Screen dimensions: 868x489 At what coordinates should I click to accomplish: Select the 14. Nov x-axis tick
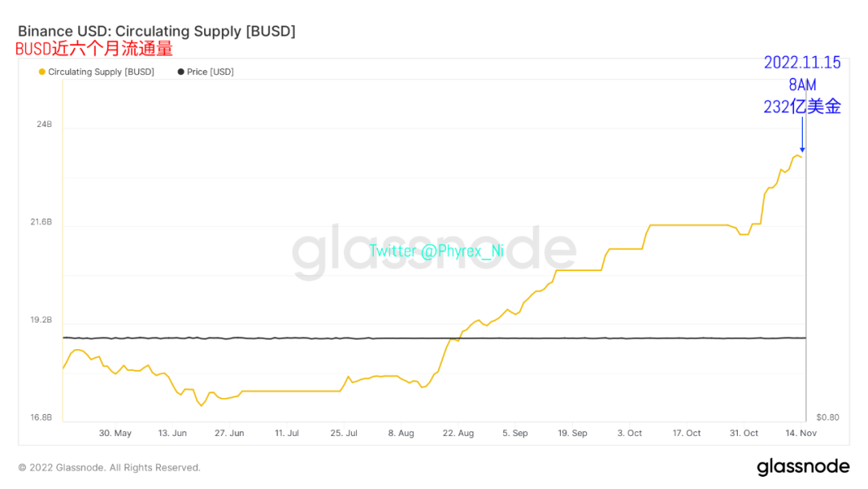coord(802,434)
